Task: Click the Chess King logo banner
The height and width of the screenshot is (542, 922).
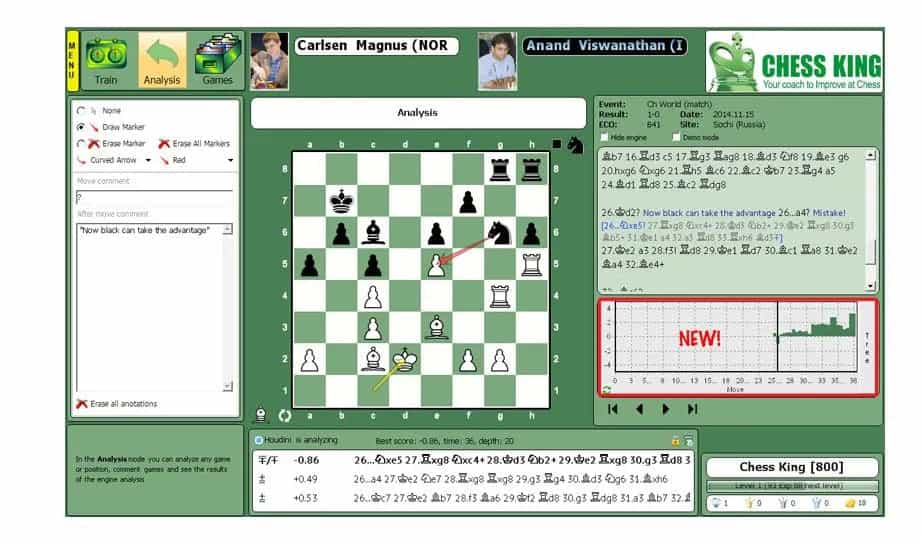Action: pos(794,62)
